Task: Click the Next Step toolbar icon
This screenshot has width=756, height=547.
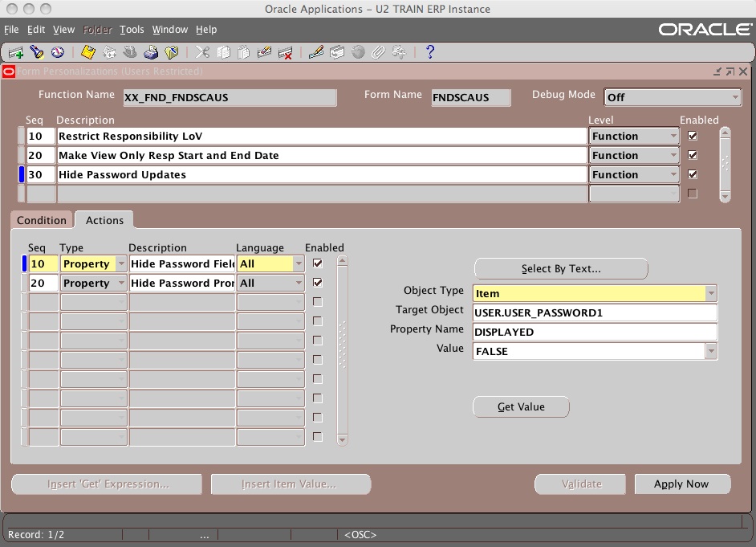Action: (109, 52)
